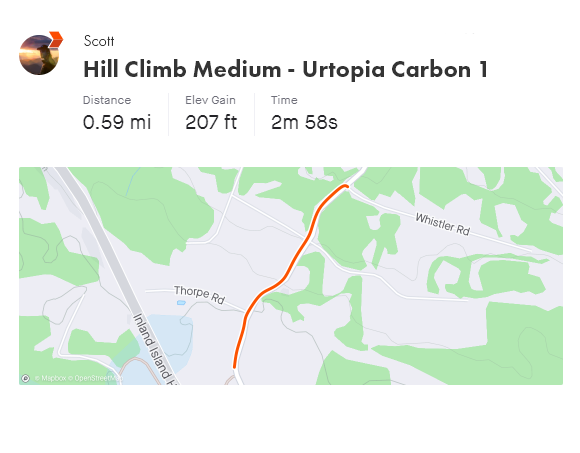Click the Thorpe Rd label on map
580x453 pixels.
(199, 295)
